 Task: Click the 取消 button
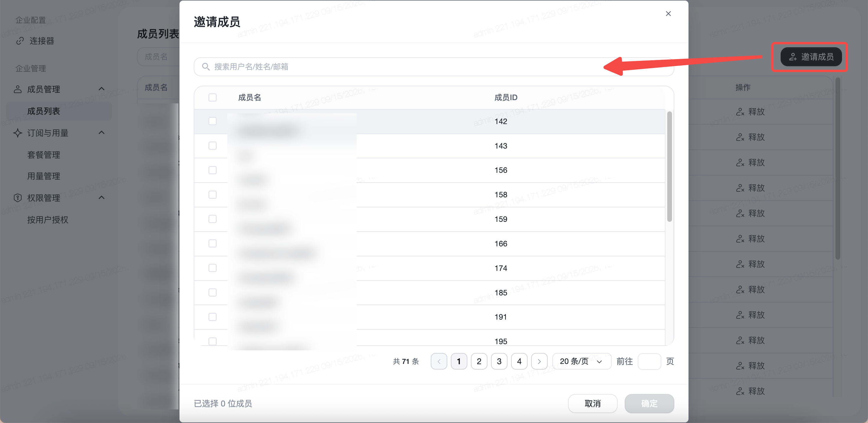point(592,404)
